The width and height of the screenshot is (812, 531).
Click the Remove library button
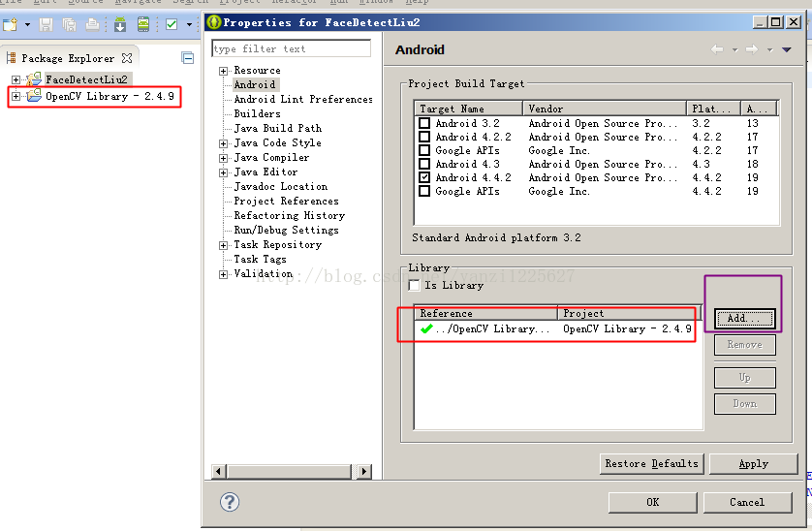745,345
